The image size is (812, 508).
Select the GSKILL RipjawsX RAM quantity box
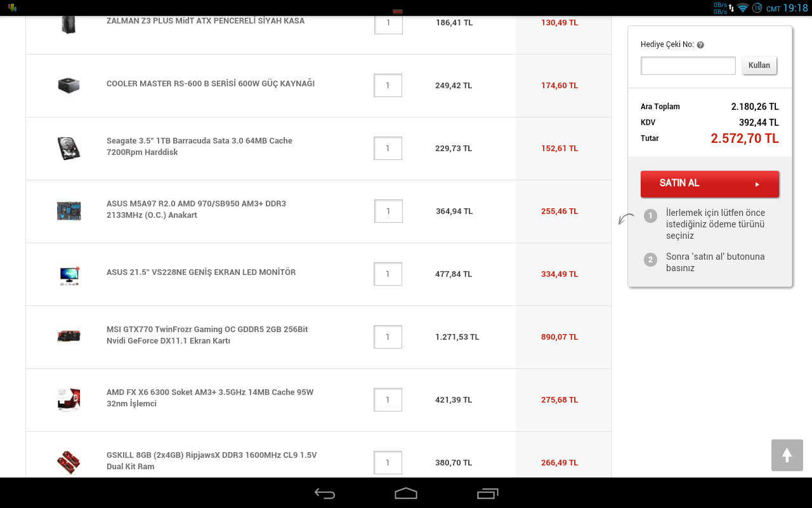click(x=388, y=463)
